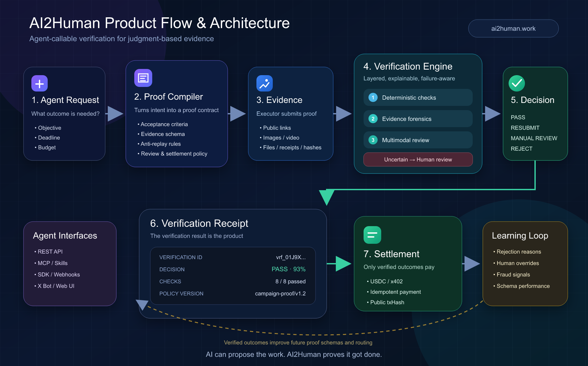Select the Deterministic checks row
Viewport: 588px width, 366px height.
coord(418,97)
